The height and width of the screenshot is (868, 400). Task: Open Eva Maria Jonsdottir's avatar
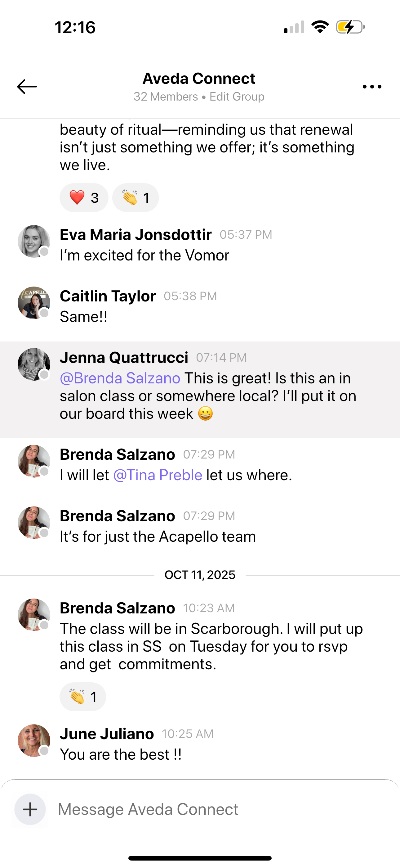coord(34,241)
